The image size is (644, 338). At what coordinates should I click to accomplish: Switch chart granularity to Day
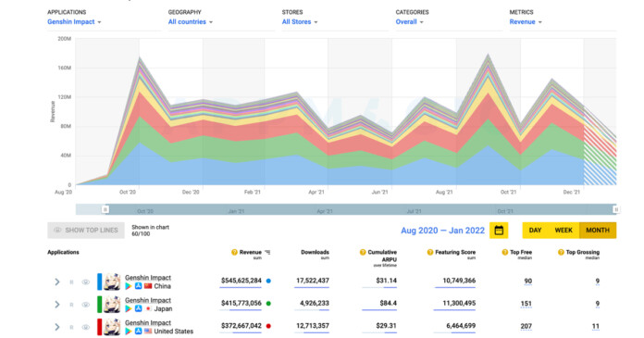[535, 231]
